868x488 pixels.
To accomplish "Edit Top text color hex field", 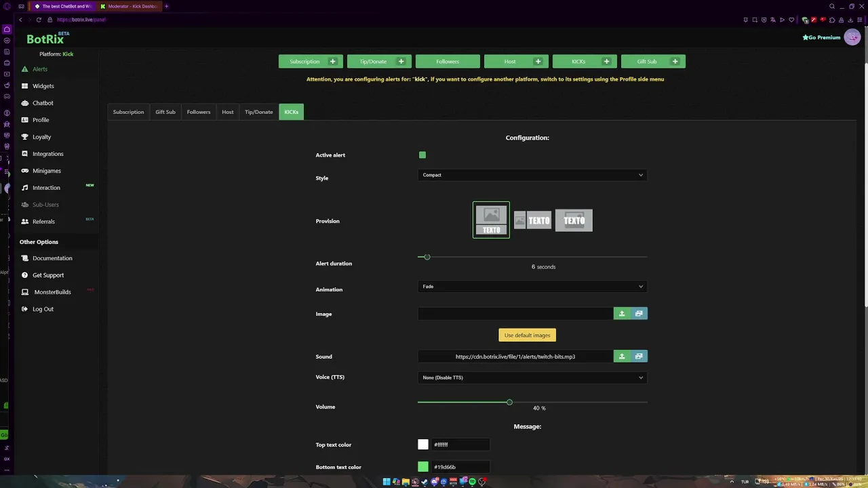I will tap(460, 445).
